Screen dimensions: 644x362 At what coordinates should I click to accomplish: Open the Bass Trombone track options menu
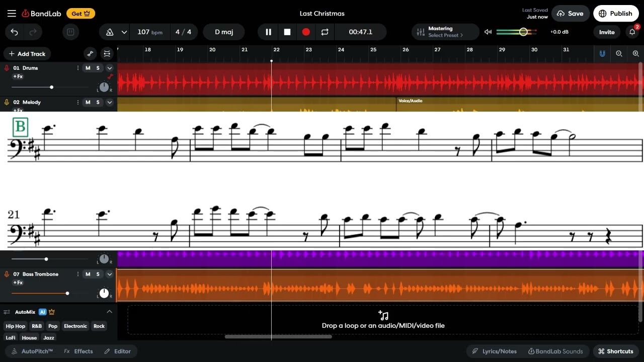tap(77, 274)
